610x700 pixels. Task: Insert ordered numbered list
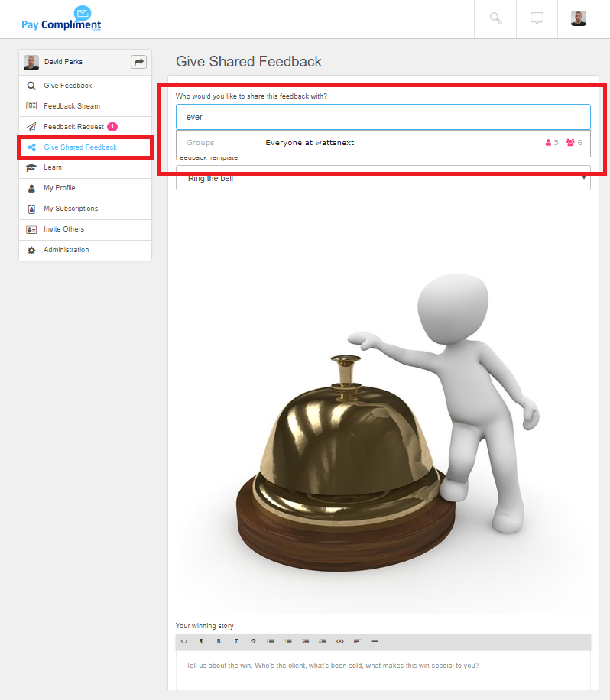(x=288, y=641)
